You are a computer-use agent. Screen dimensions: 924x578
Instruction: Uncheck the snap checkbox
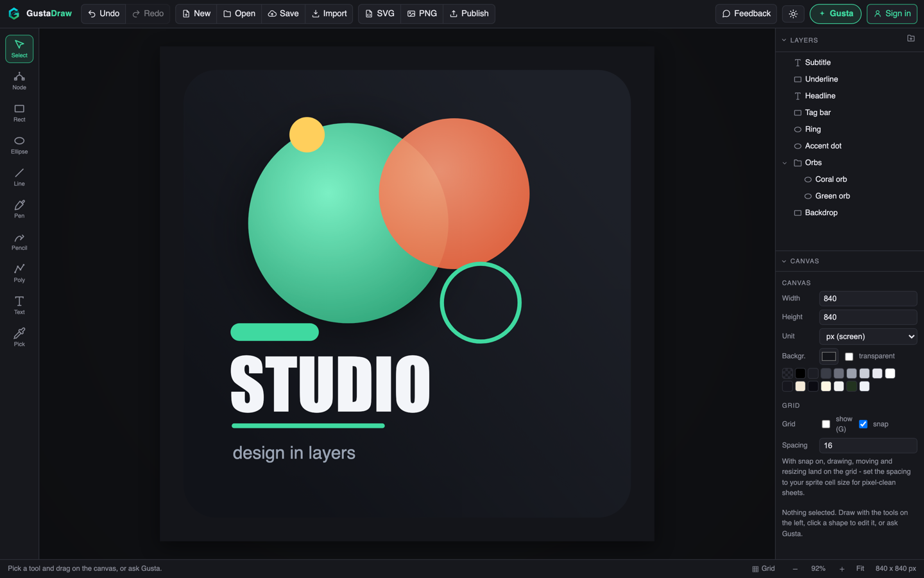click(863, 425)
